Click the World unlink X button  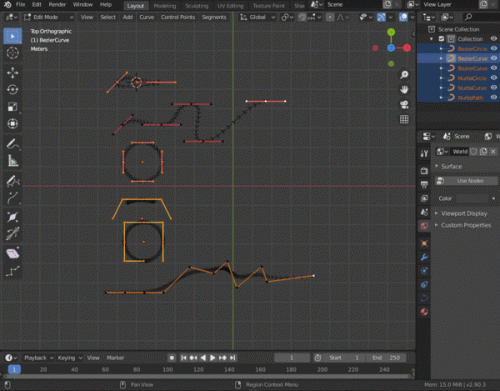pos(493,152)
